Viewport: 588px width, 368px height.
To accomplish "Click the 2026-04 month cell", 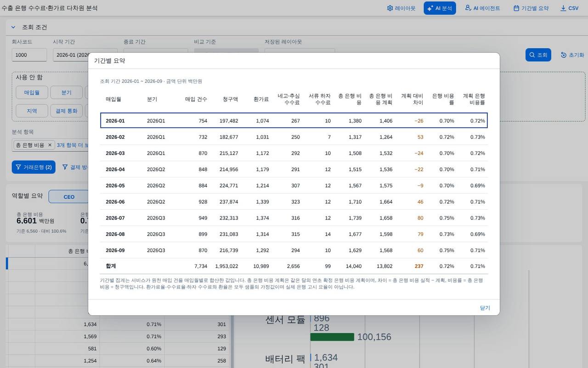I will point(115,169).
